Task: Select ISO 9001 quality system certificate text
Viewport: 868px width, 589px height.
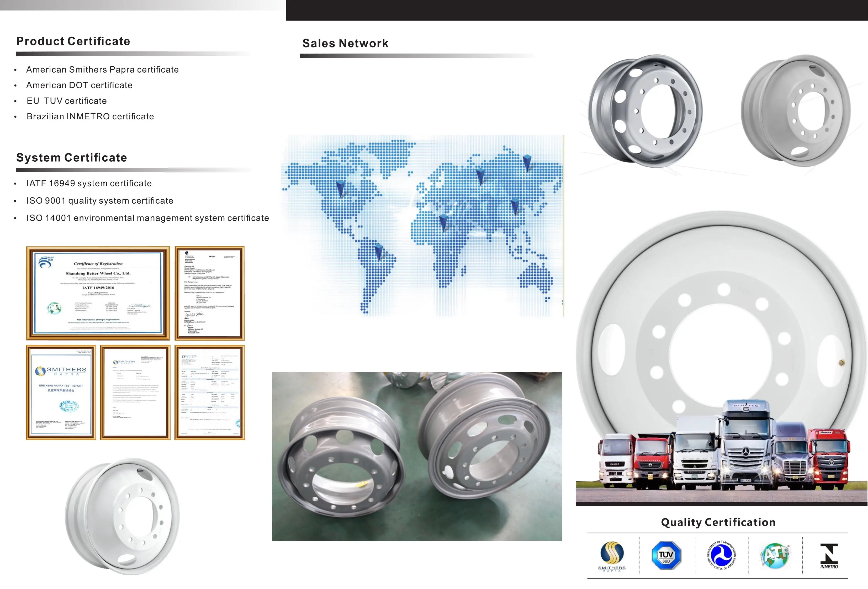Action: [100, 200]
